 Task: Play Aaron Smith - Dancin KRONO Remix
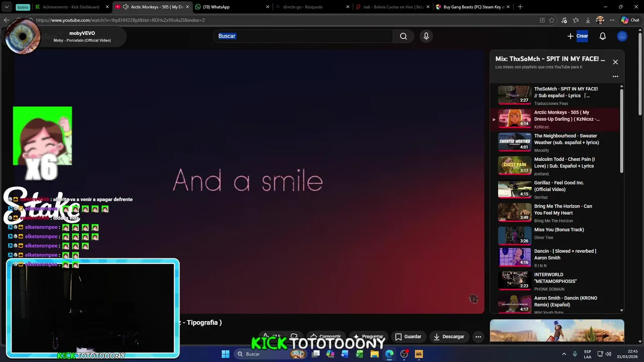556,305
